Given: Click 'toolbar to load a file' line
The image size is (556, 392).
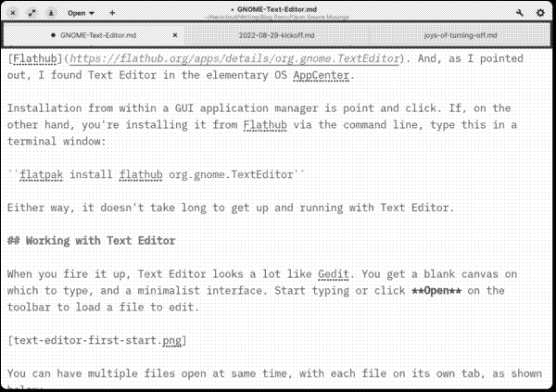Looking at the screenshot, I should tap(103, 307).
